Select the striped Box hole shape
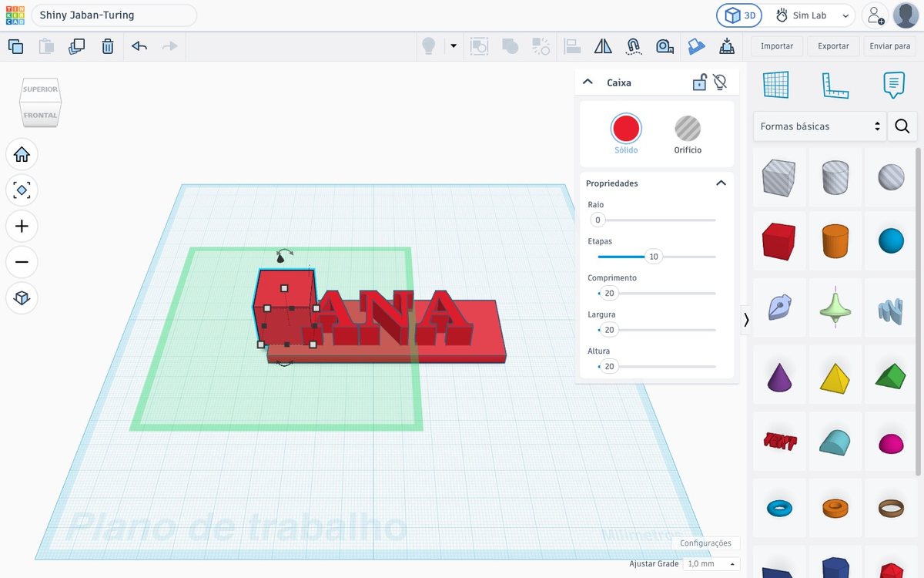This screenshot has height=578, width=924. 779,176
